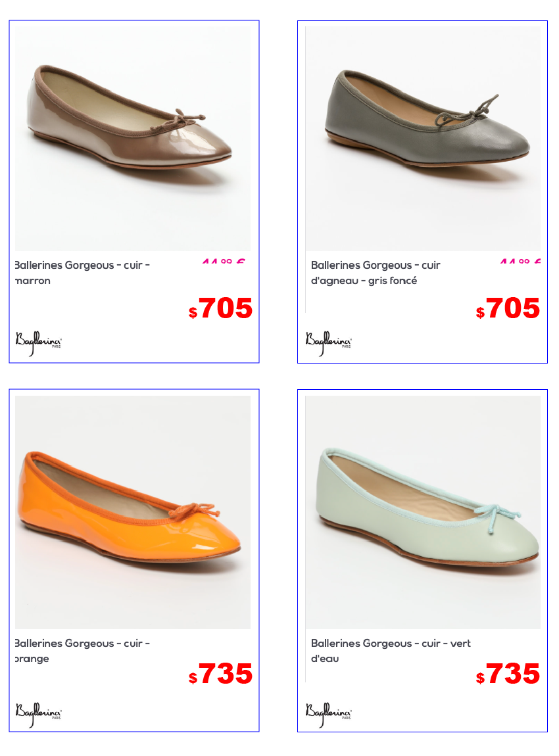Open 'Ballerines Gorgeous - cuir d'agneau - gris foncé' title
The image size is (559, 756).
(376, 273)
